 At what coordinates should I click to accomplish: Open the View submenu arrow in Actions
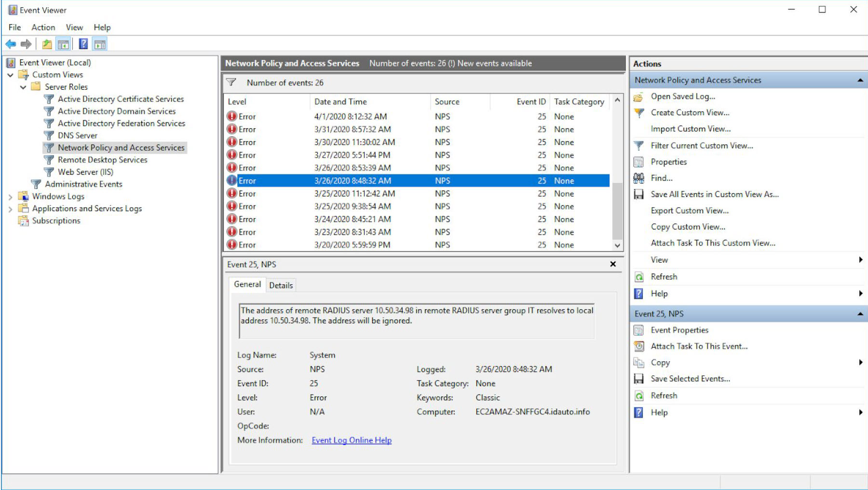(861, 260)
